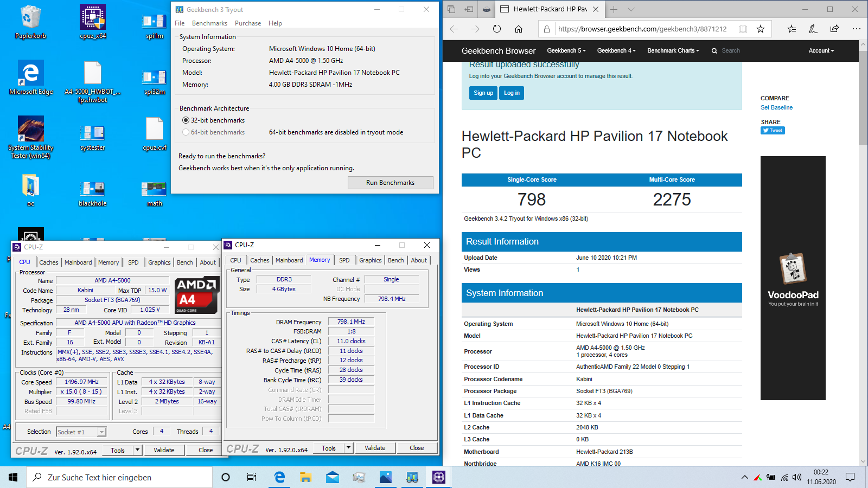Open the oc folder on the desktop

[30, 190]
